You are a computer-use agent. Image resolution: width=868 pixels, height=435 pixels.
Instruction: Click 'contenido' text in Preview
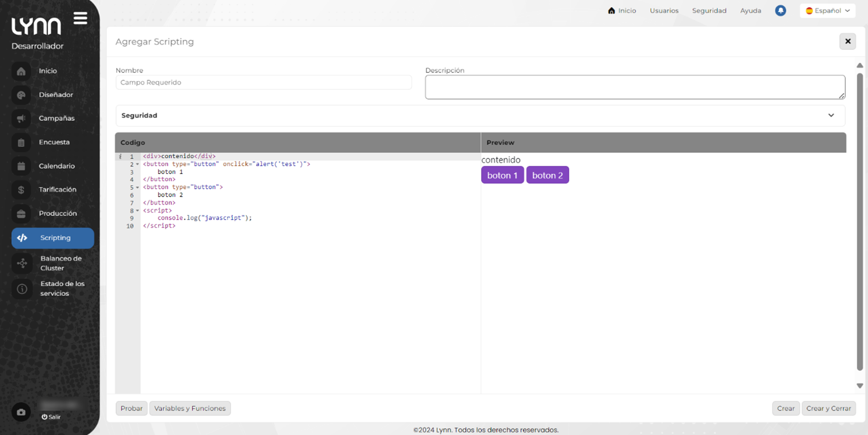click(x=501, y=160)
